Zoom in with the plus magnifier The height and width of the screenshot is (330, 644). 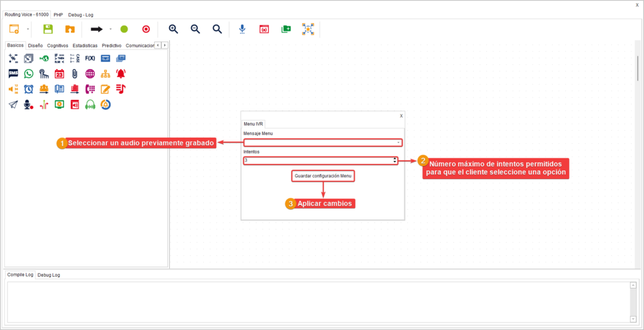pos(174,29)
